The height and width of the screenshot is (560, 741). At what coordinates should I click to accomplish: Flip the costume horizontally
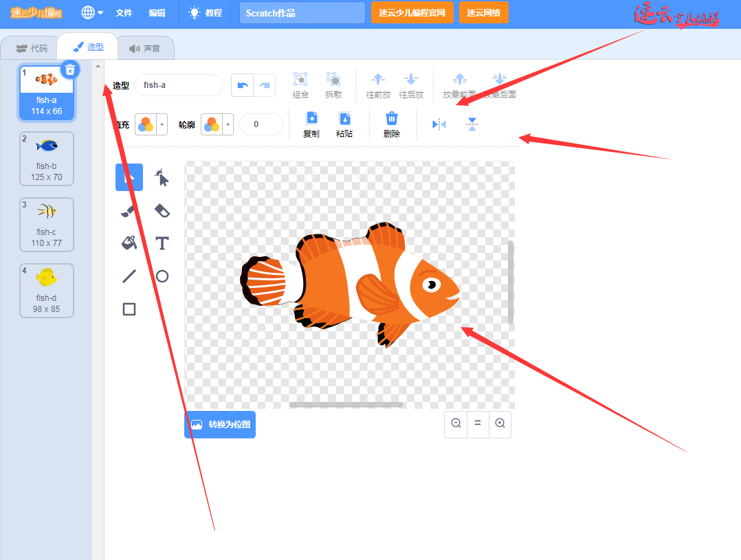click(439, 124)
